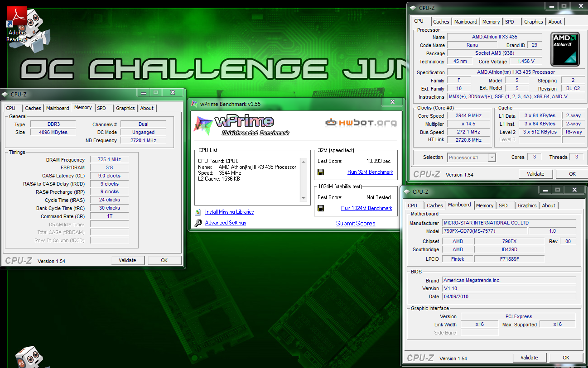
Task: Click Size value 4096 MBytes
Action: tap(53, 132)
